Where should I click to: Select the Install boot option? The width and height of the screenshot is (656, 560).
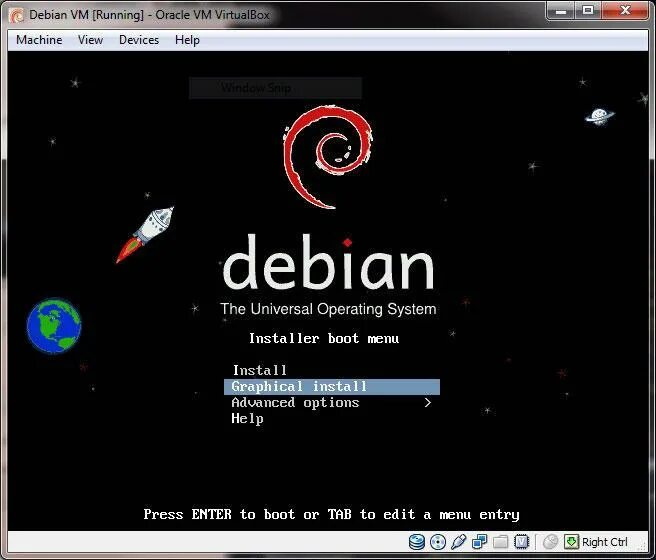pos(260,370)
